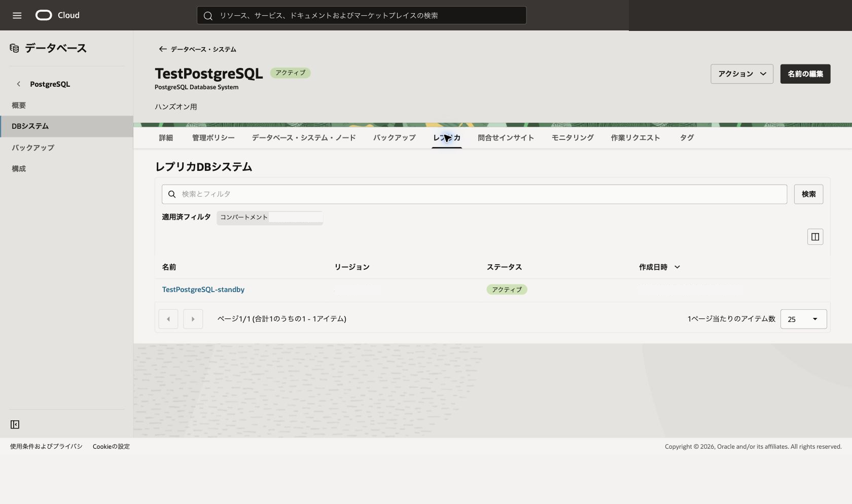Click アクティブ status badge in table row
The image size is (852, 504).
(x=507, y=290)
